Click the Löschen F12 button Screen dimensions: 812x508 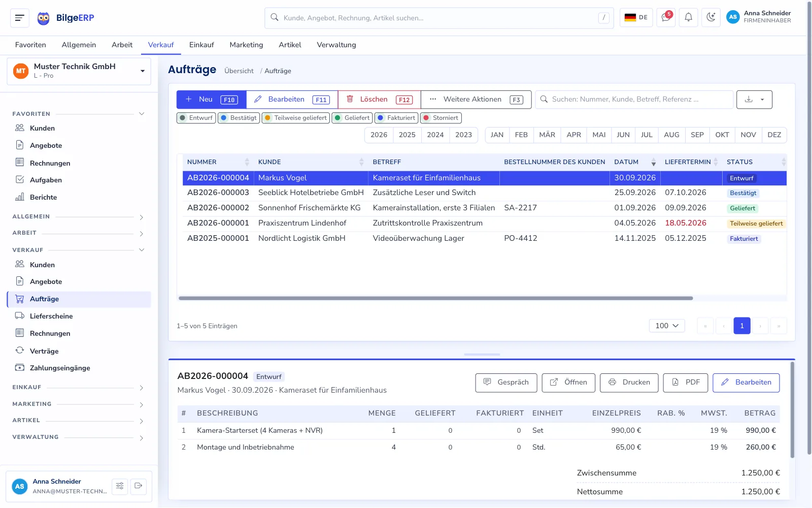pyautogui.click(x=380, y=100)
